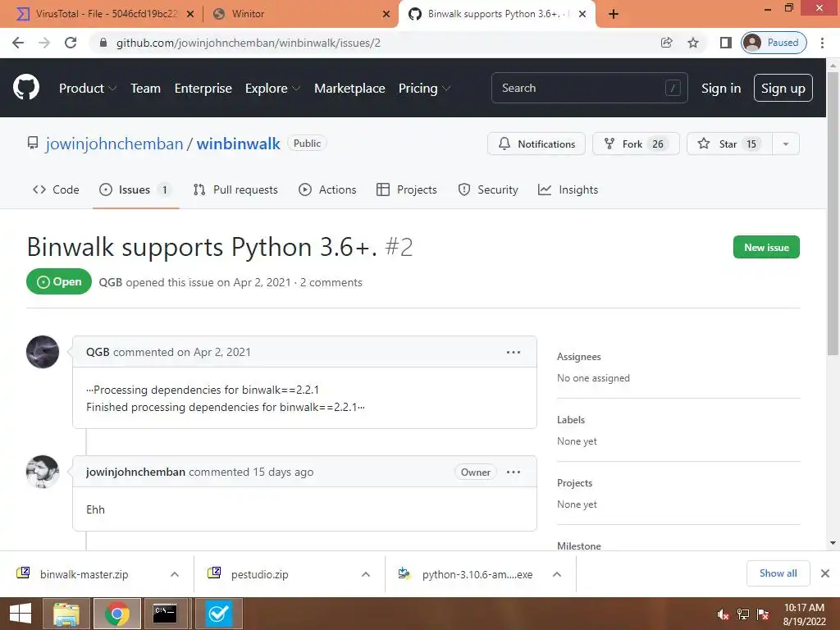Viewport: 840px width, 630px height.
Task: Open the Projects tab
Action: (407, 189)
